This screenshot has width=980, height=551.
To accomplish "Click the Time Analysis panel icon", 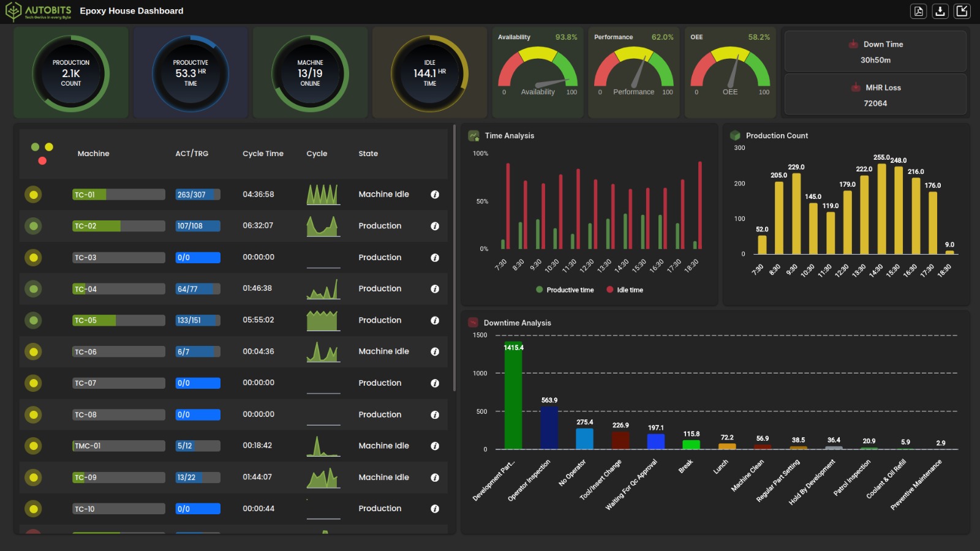I will (473, 136).
